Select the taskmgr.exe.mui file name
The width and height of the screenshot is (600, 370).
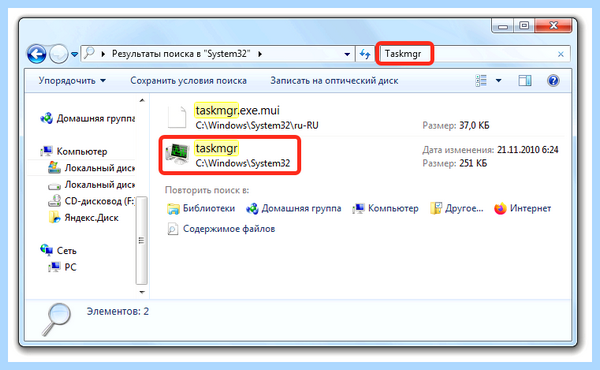237,110
